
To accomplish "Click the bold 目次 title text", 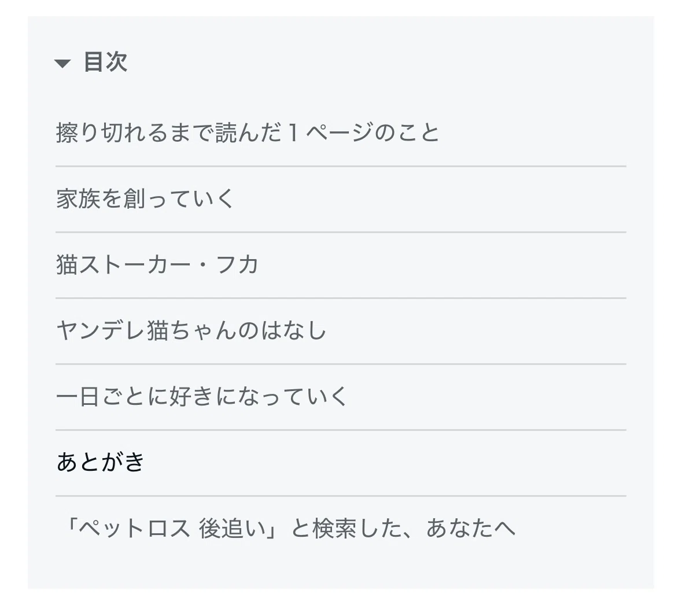I will [105, 62].
